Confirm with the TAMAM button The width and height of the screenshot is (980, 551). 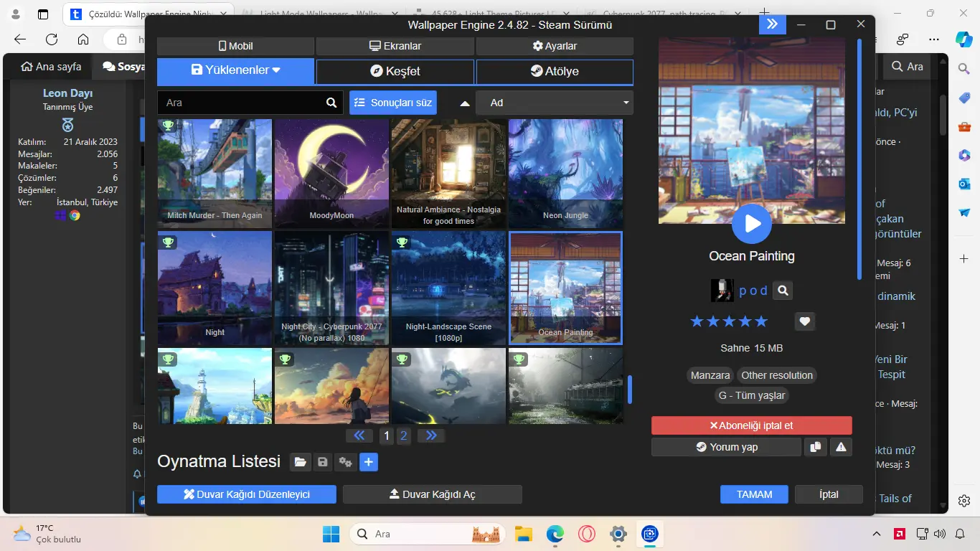[754, 494]
